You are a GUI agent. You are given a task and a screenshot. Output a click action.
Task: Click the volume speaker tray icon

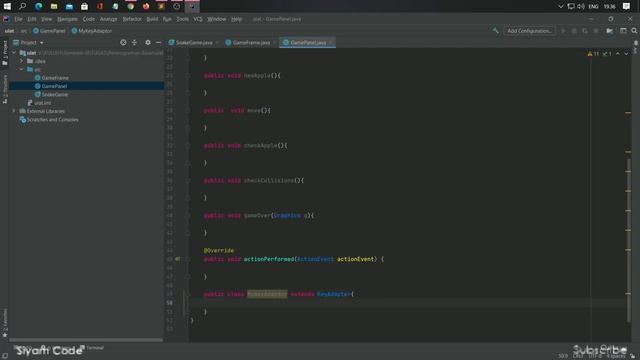pyautogui.click(x=581, y=6)
